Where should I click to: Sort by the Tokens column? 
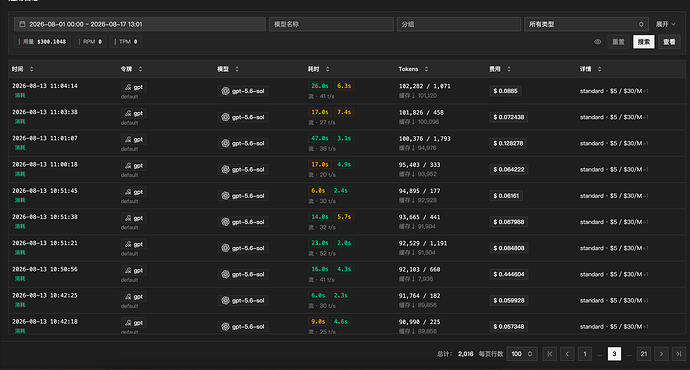426,69
